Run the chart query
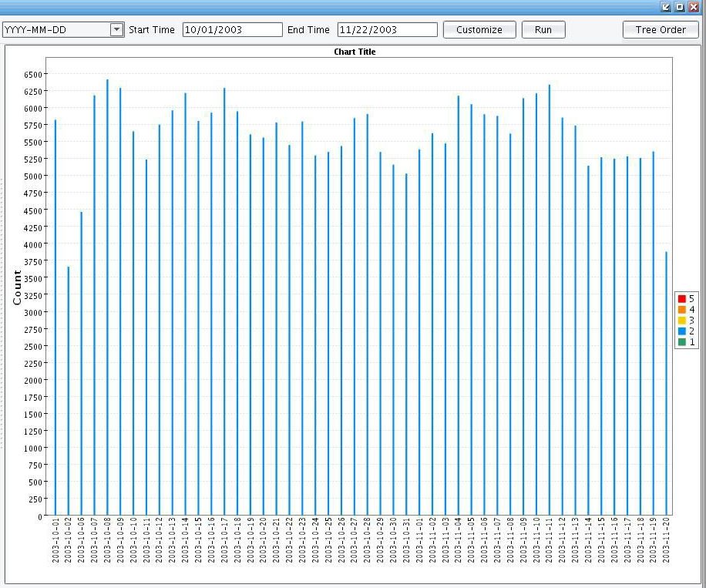 coord(543,30)
